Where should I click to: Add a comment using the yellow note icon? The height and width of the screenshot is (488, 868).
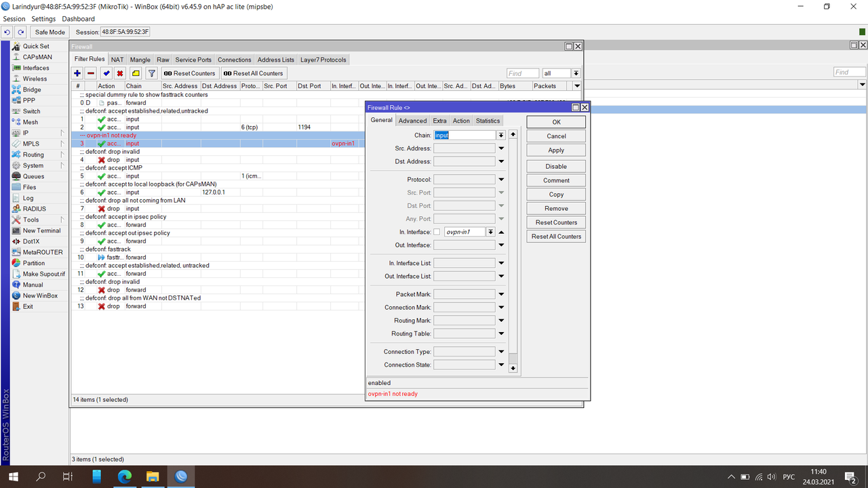136,73
